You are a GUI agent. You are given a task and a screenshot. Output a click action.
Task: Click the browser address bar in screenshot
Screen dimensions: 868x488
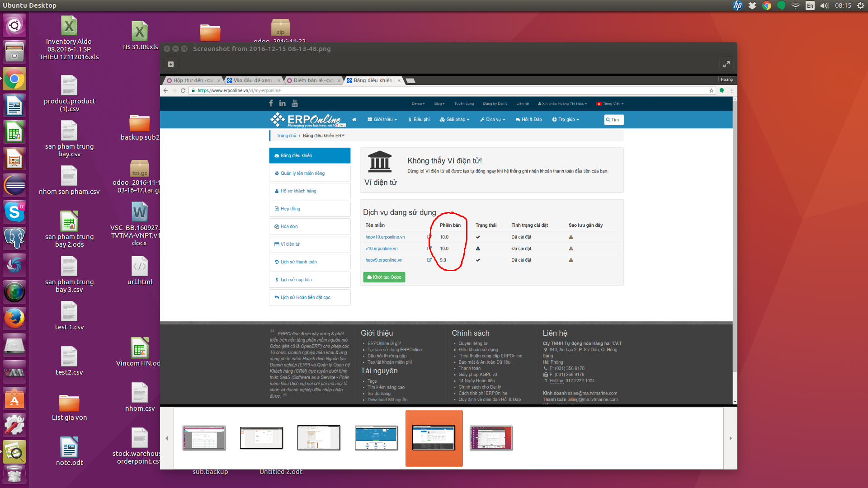[451, 91]
